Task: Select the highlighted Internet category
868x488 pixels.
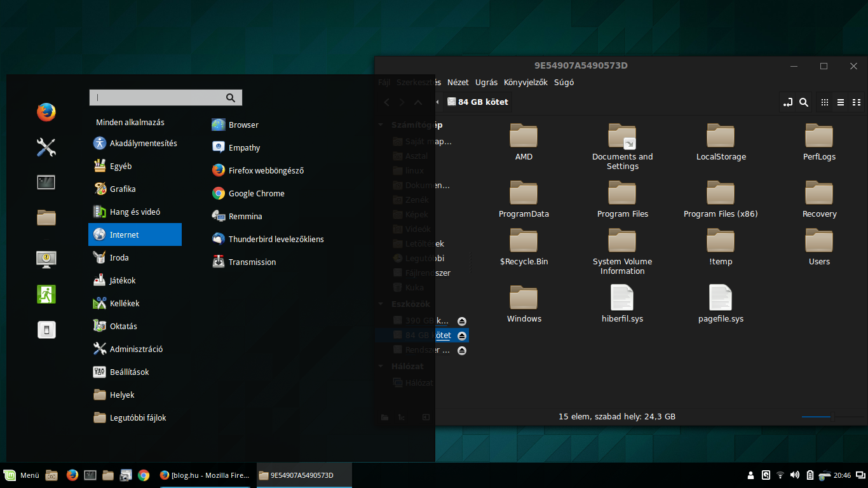Action: (135, 234)
